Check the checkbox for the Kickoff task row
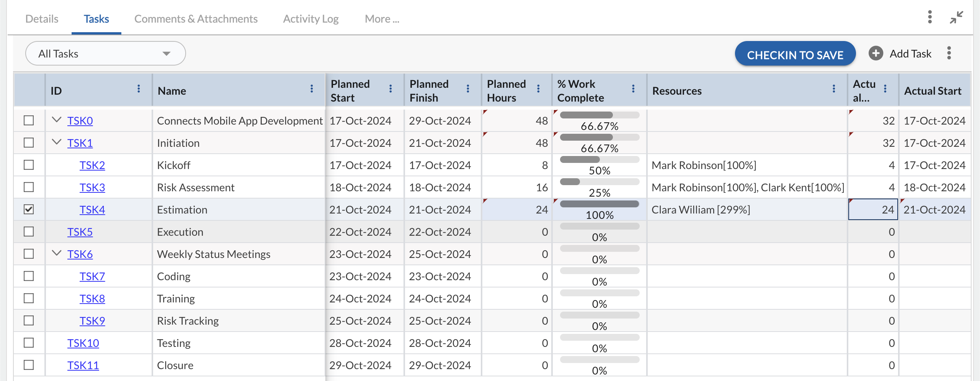The image size is (980, 381). pyautogui.click(x=29, y=165)
